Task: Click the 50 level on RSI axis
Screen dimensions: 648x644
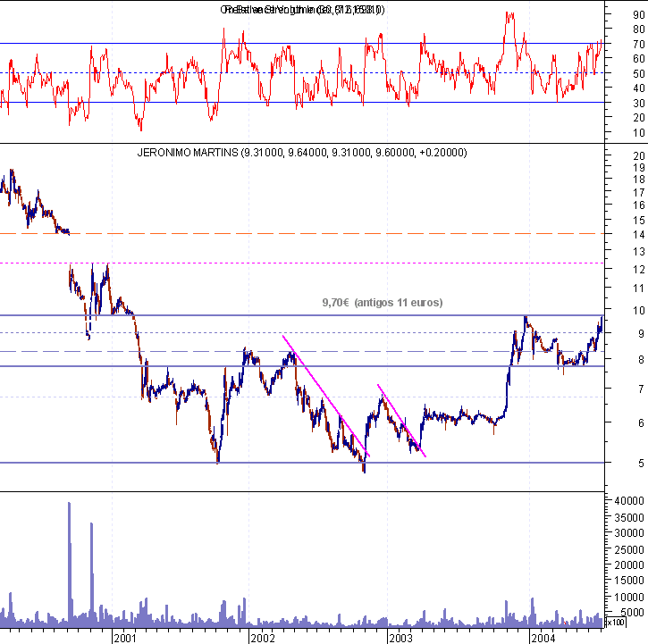Action: 639,73
